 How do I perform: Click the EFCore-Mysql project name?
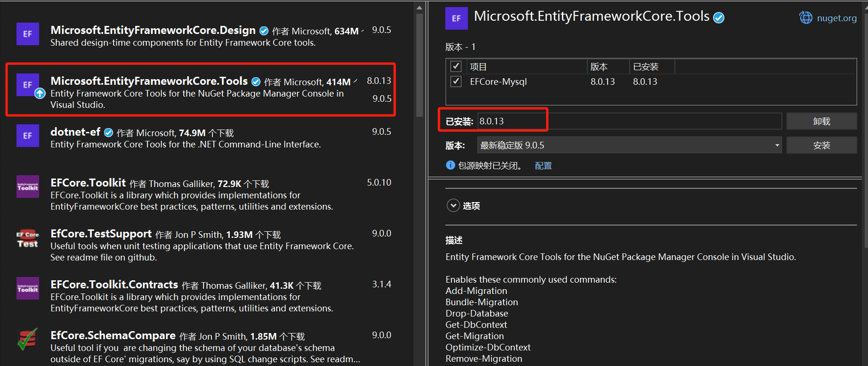(498, 81)
